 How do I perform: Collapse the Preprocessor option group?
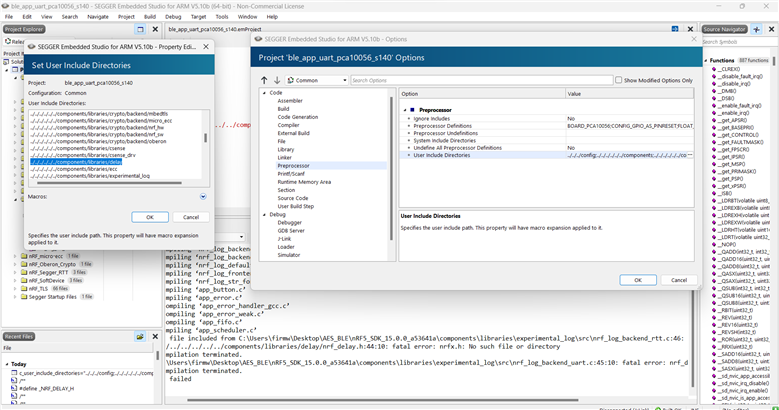pyautogui.click(x=405, y=110)
